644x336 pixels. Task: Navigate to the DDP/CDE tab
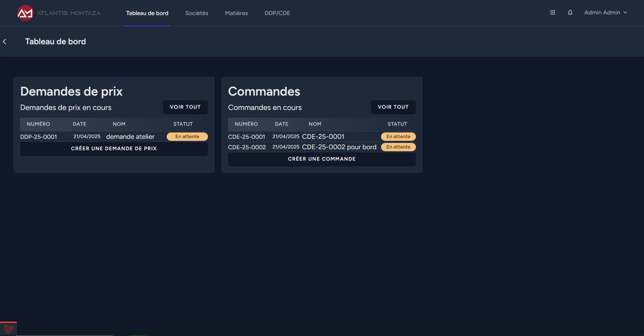tap(277, 13)
